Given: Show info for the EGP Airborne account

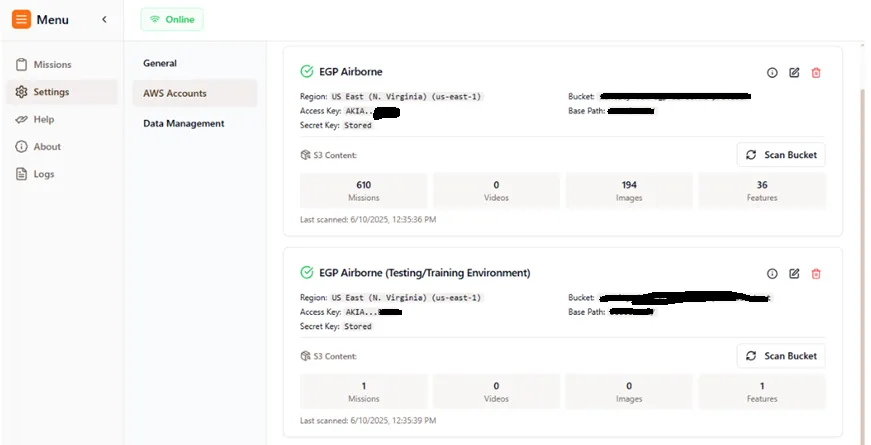Looking at the screenshot, I should [772, 73].
